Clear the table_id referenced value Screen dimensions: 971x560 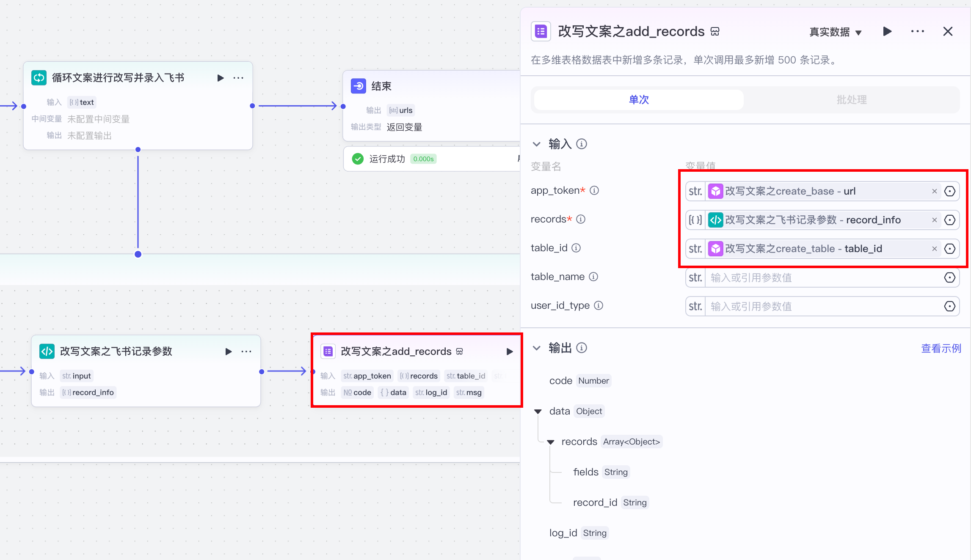[x=934, y=249]
